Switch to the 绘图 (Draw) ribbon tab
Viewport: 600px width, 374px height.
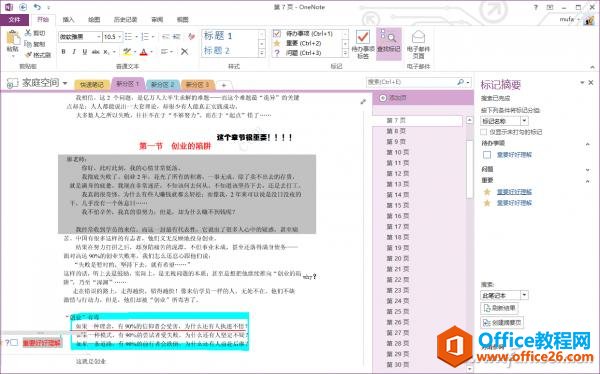(x=94, y=20)
